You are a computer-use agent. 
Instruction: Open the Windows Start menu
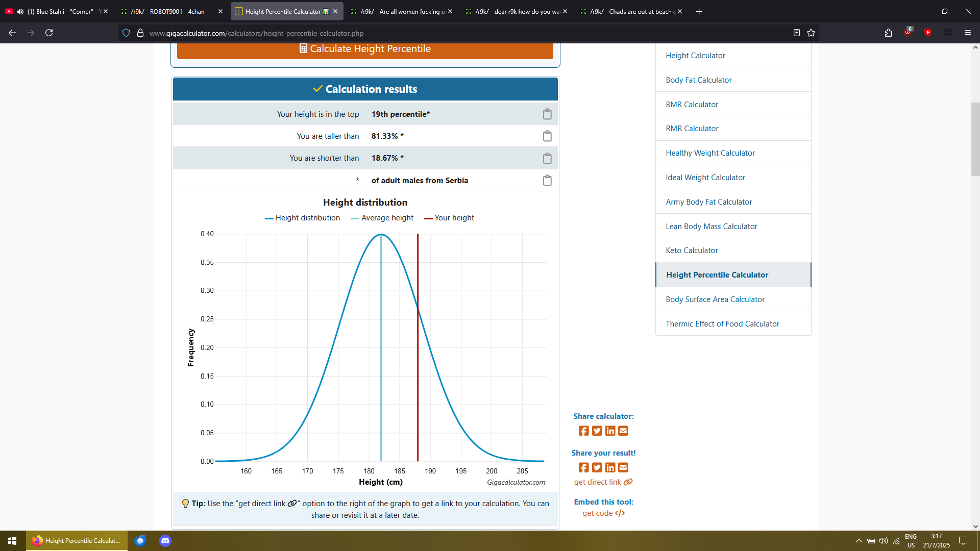tap(12, 541)
